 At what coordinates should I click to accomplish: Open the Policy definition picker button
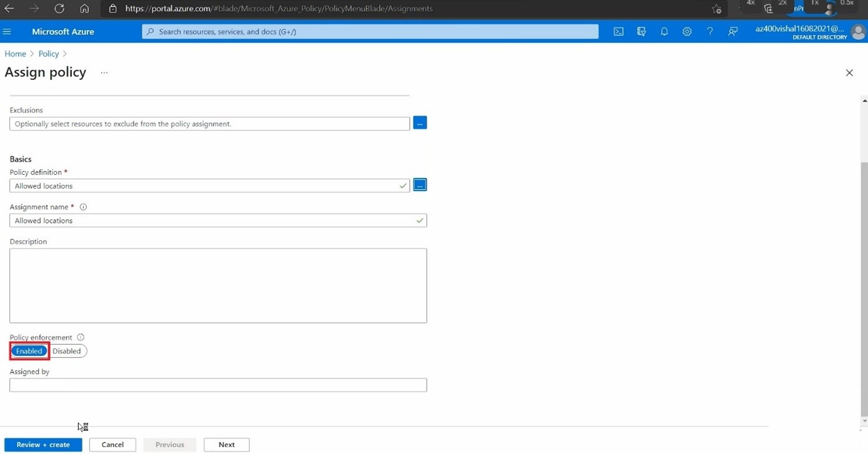pos(420,185)
